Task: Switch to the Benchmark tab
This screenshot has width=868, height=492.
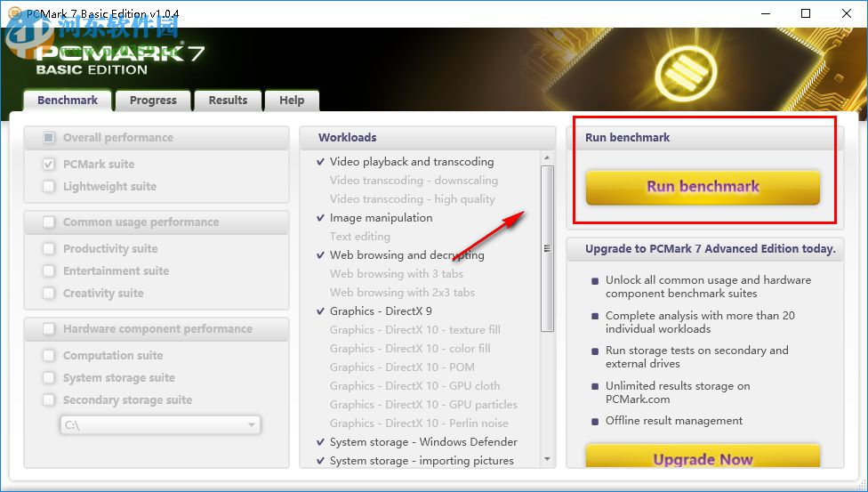Action: click(68, 101)
